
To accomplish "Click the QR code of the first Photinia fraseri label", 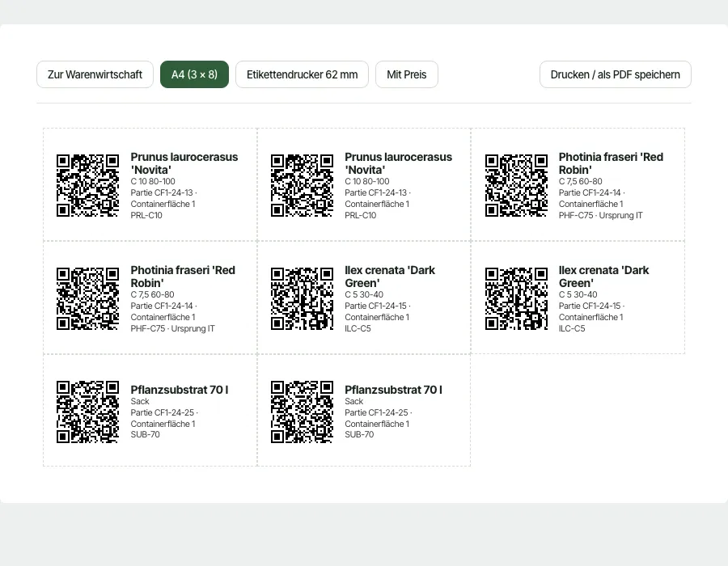I will pos(516,186).
